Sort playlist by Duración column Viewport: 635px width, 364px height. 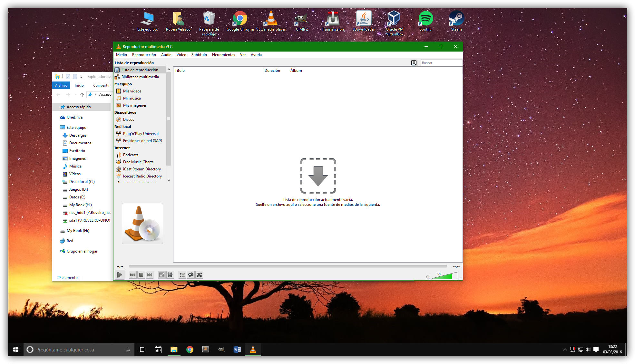(x=272, y=71)
